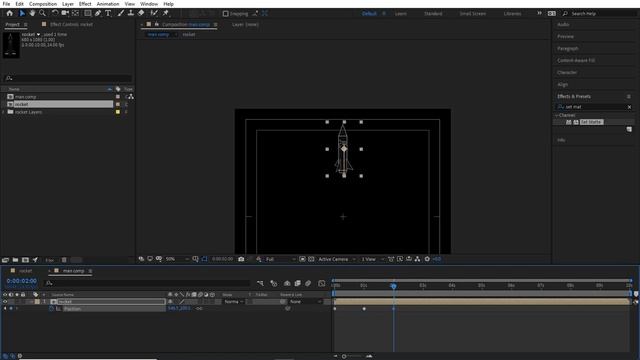
Task: Create a new composition from the Project panel footer
Action: [x=25, y=260]
